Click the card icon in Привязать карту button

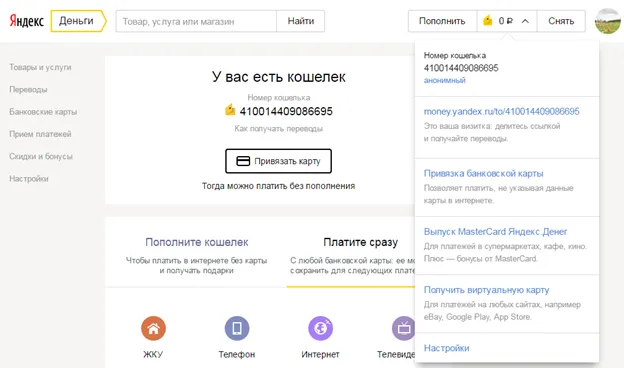tap(243, 161)
